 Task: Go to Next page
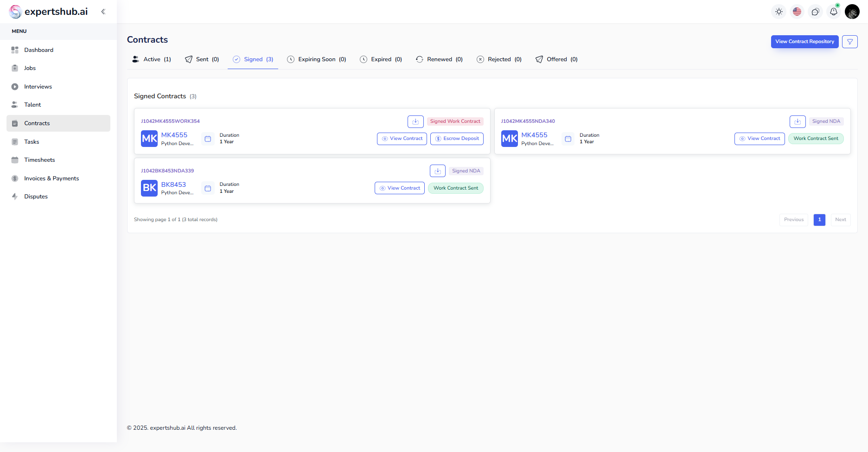pyautogui.click(x=841, y=220)
